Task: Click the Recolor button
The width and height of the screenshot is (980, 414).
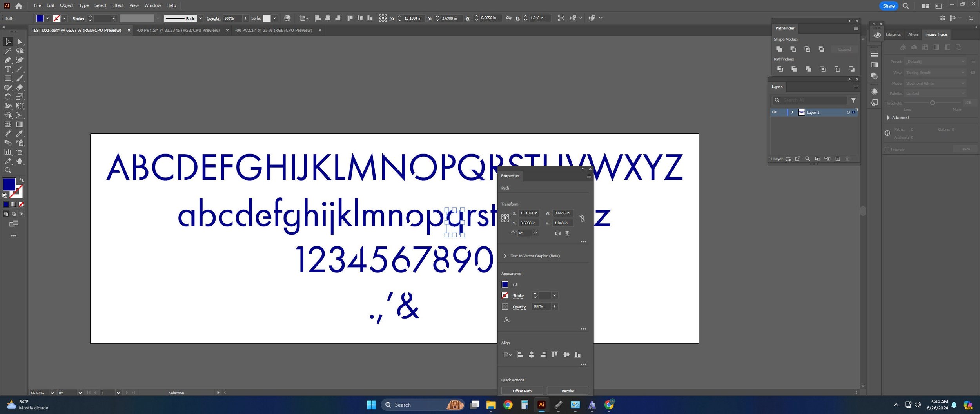Action: [x=567, y=391]
